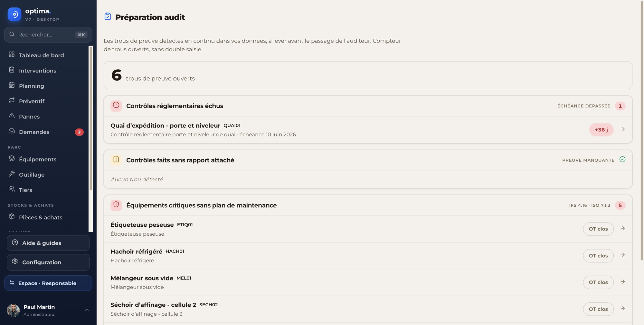Open Configuration settings button

(x=48, y=262)
